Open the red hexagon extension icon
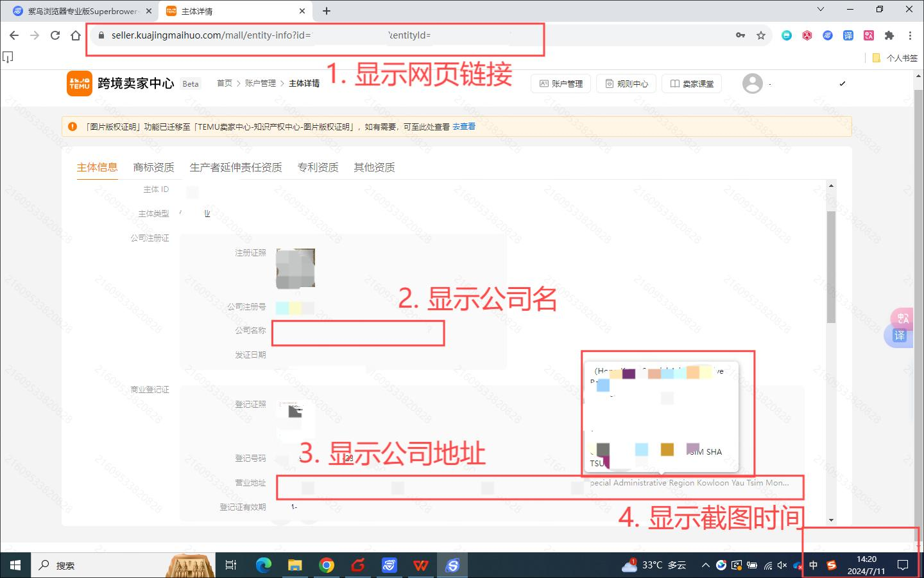 (807, 35)
